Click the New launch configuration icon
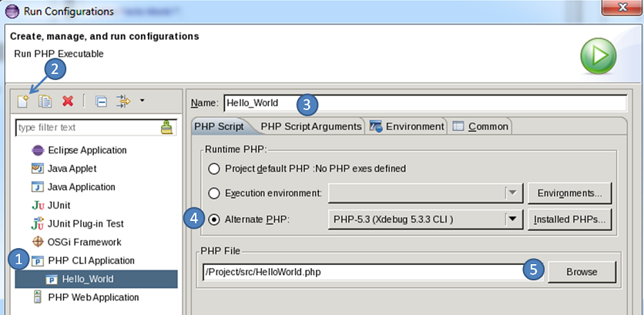This screenshot has height=315, width=644. (x=22, y=101)
